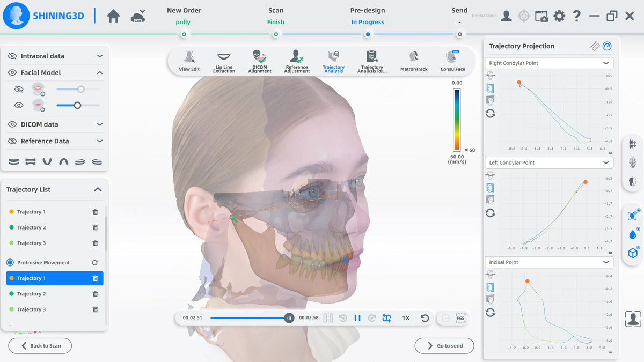Select the Trajectory Analysis tool

point(333,61)
